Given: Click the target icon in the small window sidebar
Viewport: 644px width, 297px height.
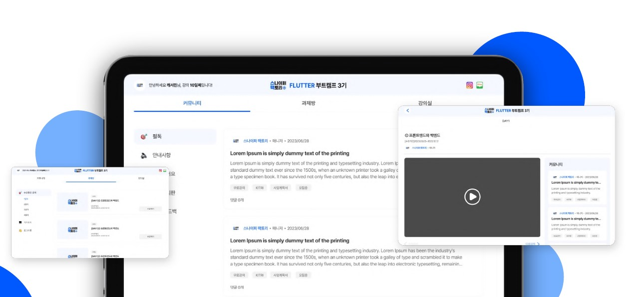Looking at the screenshot, I should [20, 192].
